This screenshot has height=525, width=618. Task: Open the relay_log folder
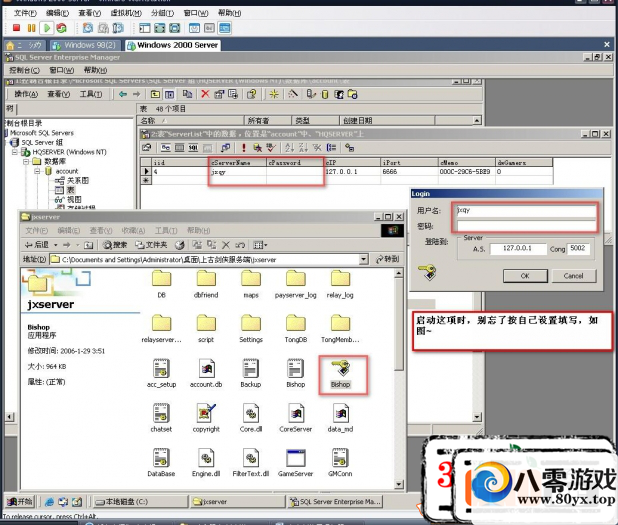point(340,284)
